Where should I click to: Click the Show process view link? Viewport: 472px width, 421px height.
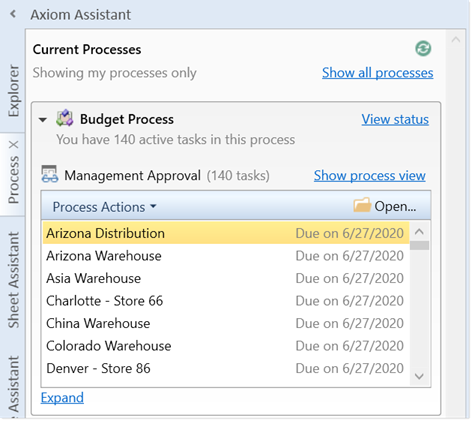tap(369, 175)
